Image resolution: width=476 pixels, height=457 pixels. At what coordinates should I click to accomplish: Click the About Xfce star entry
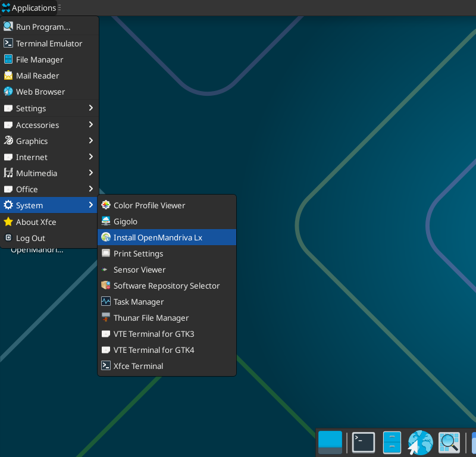tap(36, 222)
